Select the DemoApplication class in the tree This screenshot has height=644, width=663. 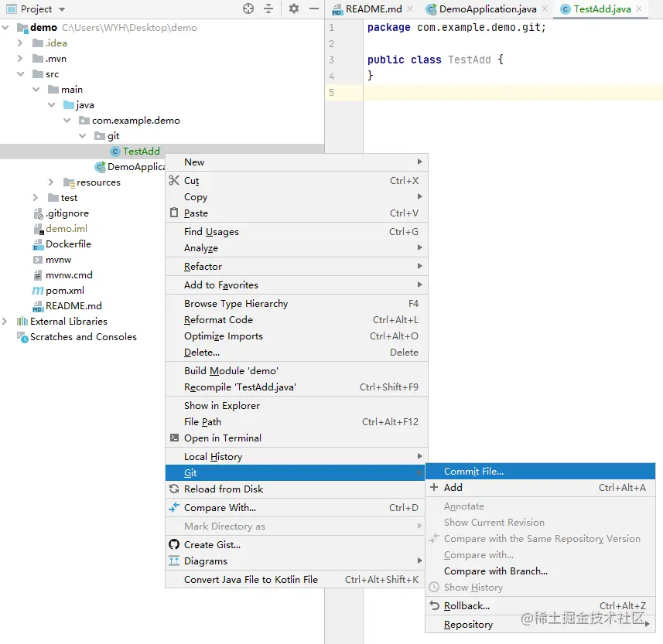coord(130,167)
